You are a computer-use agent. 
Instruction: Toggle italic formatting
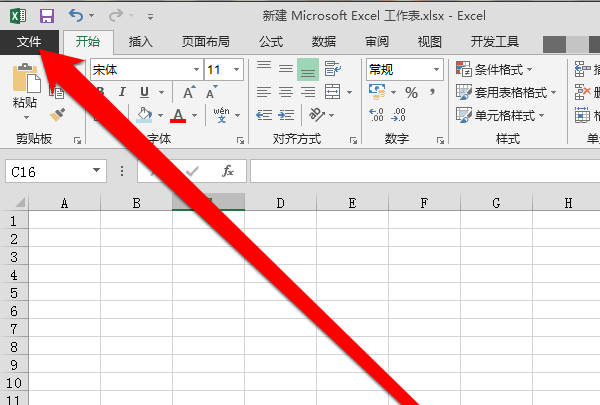[122, 92]
